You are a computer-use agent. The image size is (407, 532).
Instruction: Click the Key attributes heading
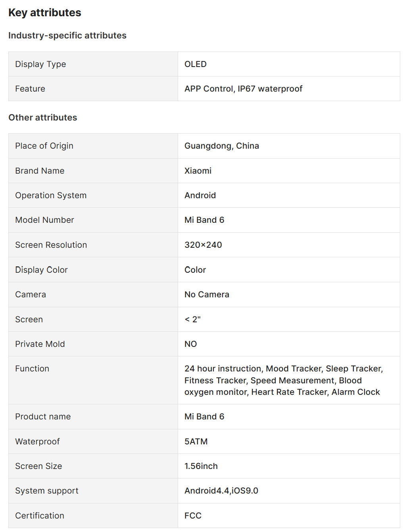[45, 13]
